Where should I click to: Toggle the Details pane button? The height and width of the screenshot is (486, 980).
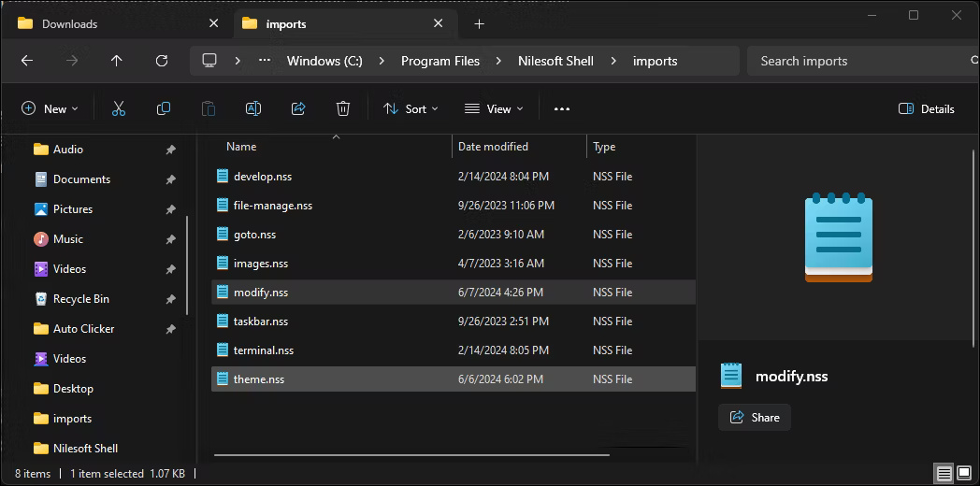click(927, 108)
